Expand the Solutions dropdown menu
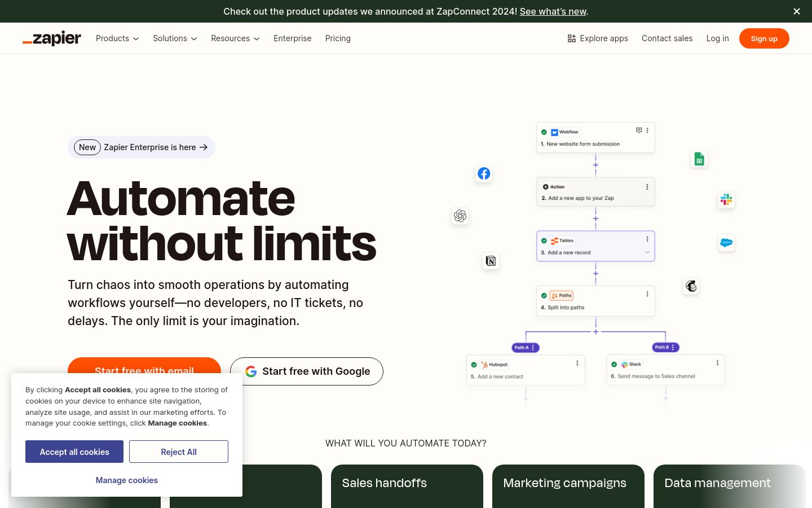 pos(175,38)
